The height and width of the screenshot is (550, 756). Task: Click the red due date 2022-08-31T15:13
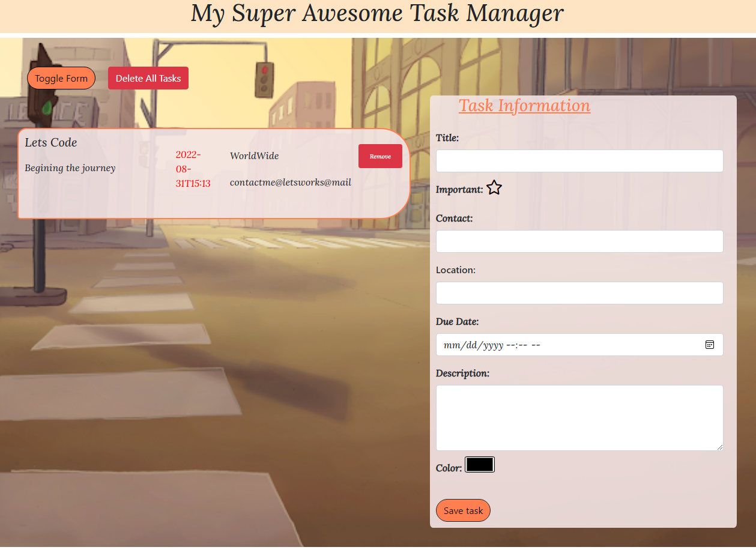point(193,169)
